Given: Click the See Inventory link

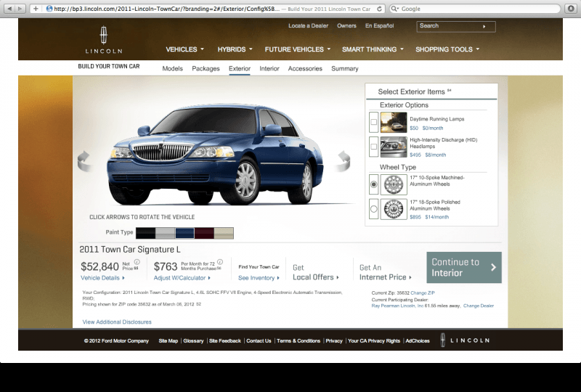Looking at the screenshot, I should [x=259, y=278].
